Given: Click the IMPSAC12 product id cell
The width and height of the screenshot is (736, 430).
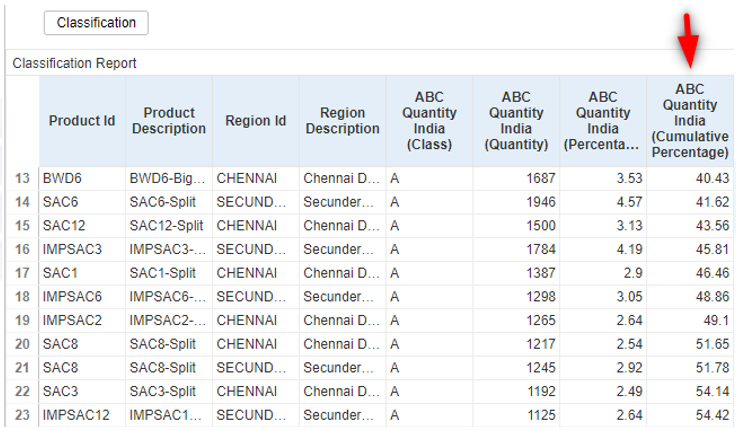Looking at the screenshot, I should pyautogui.click(x=82, y=414).
